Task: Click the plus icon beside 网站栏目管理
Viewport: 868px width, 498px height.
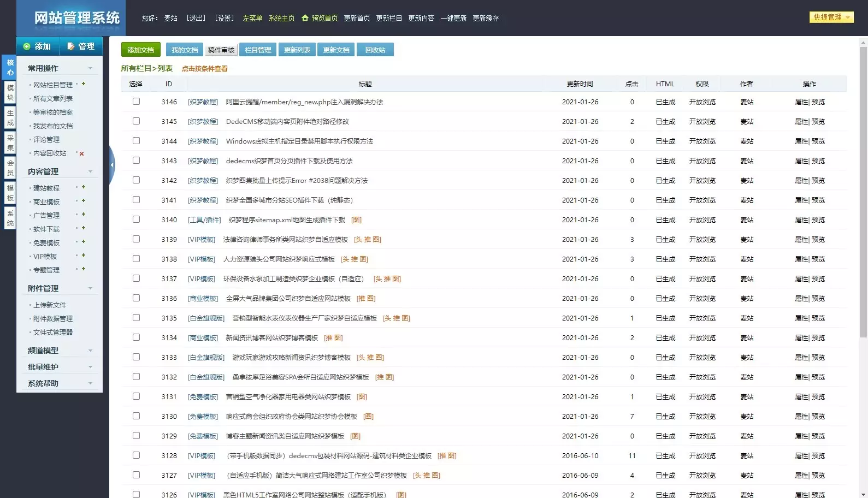Action: [x=84, y=84]
